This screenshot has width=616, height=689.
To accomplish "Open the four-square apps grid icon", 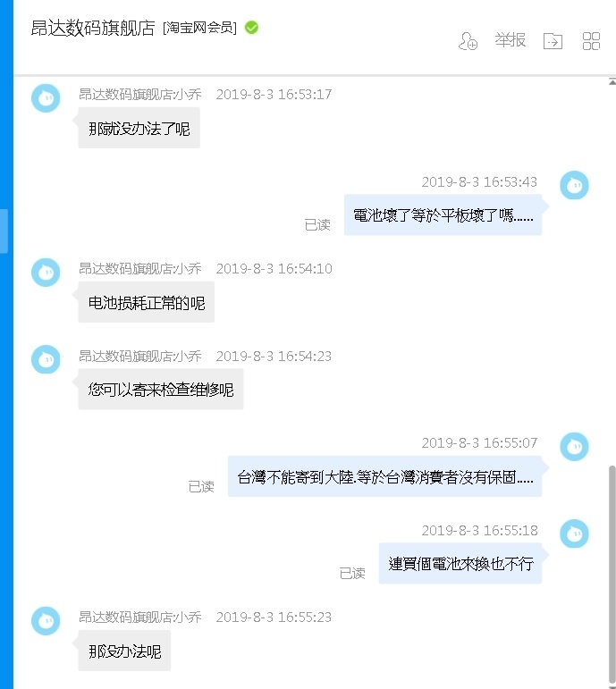I will pyautogui.click(x=591, y=41).
